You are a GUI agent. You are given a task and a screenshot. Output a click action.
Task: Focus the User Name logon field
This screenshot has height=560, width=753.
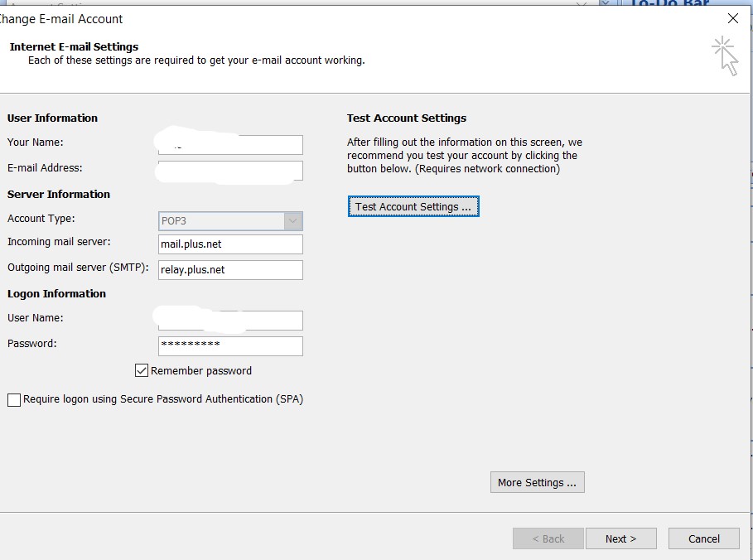[x=230, y=321]
